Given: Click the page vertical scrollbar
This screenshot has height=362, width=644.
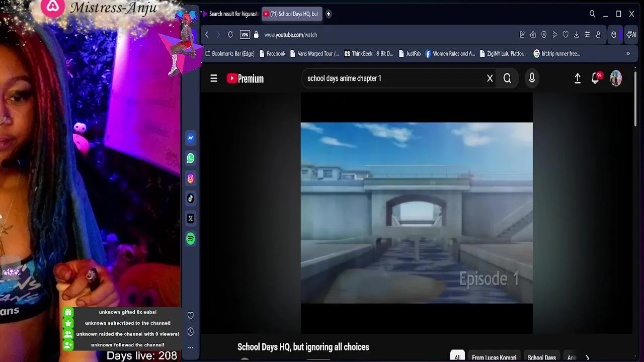Looking at the screenshot, I should 635,99.
